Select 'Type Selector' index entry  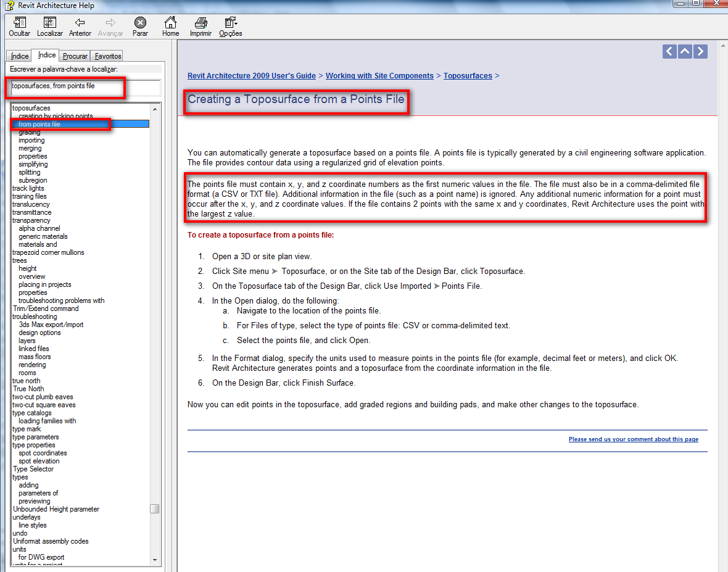pyautogui.click(x=33, y=469)
